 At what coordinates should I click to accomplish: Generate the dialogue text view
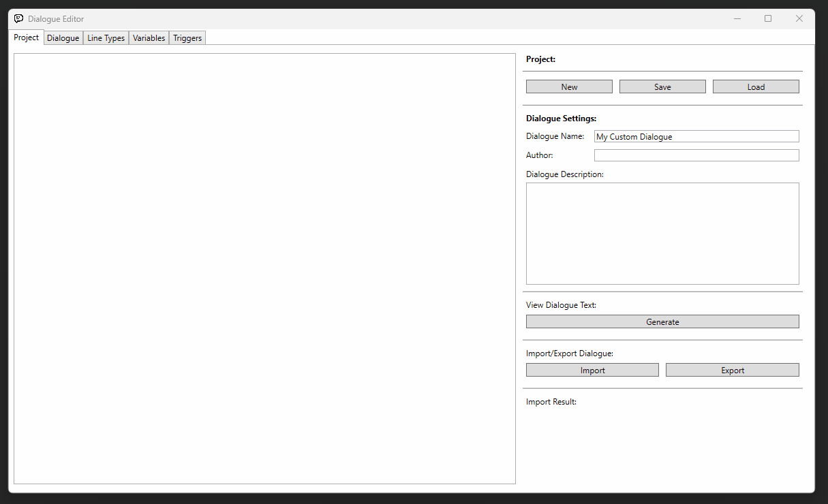click(662, 321)
